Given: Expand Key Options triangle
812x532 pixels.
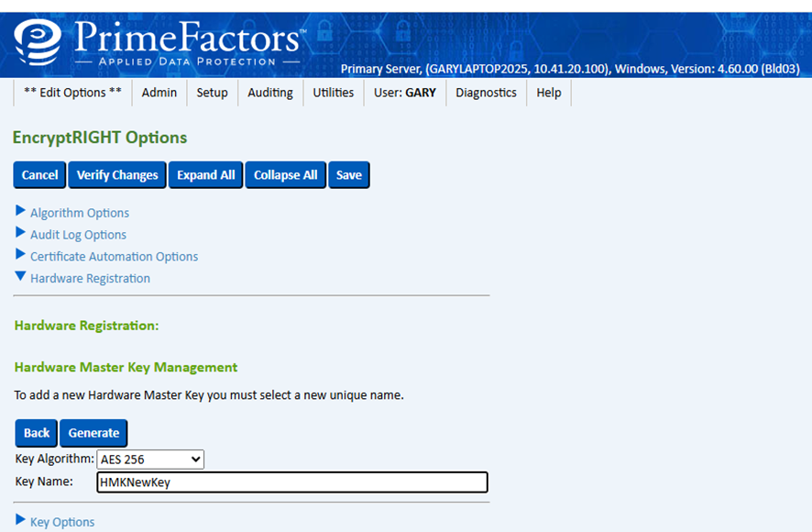Looking at the screenshot, I should [20, 519].
